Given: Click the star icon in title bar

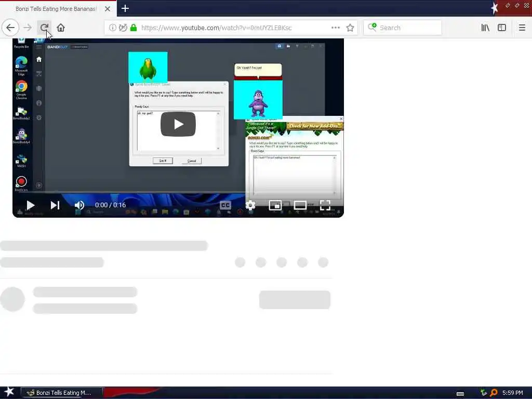Looking at the screenshot, I should 495,7.
